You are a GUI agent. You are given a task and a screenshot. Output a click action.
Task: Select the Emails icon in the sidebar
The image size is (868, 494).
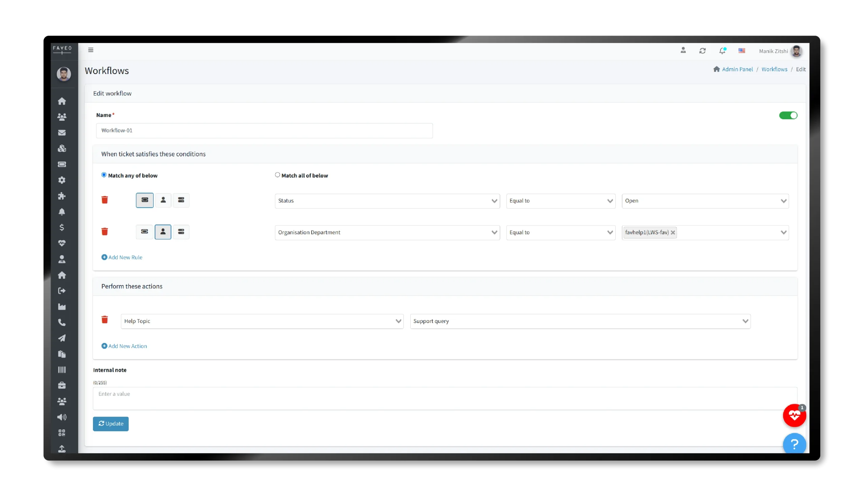coord(62,132)
